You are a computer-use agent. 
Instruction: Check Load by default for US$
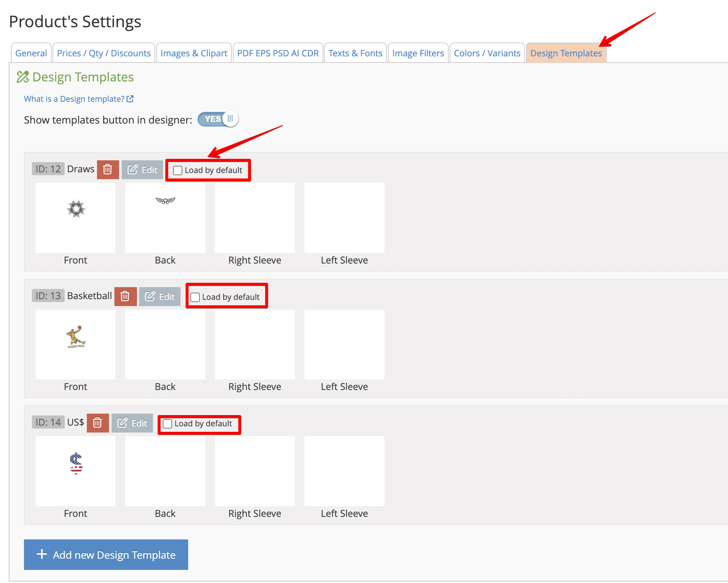pos(167,424)
